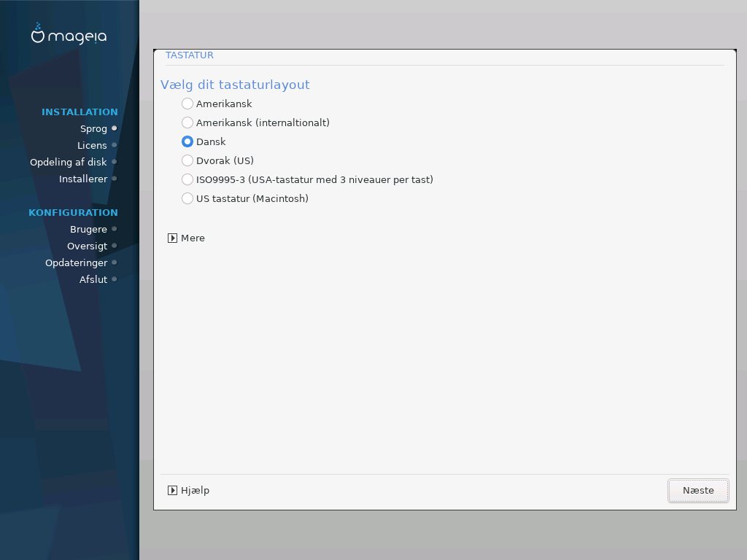Pick the Dvorak (US) layout
This screenshot has height=560, width=747.
click(187, 160)
